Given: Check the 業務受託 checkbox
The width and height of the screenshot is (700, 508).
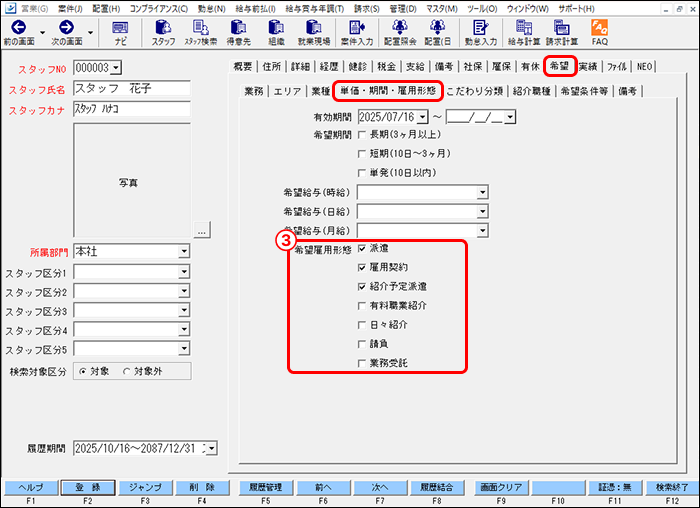Looking at the screenshot, I should click(362, 363).
